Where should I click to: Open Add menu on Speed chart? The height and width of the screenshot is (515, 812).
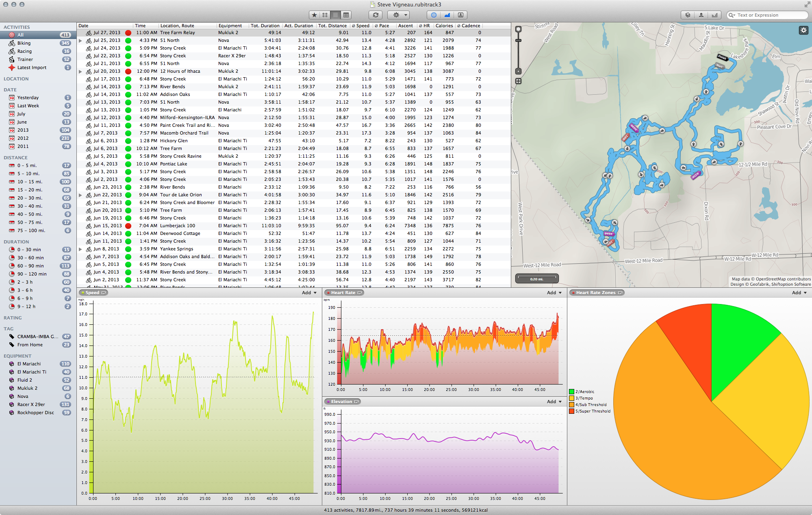pyautogui.click(x=309, y=293)
